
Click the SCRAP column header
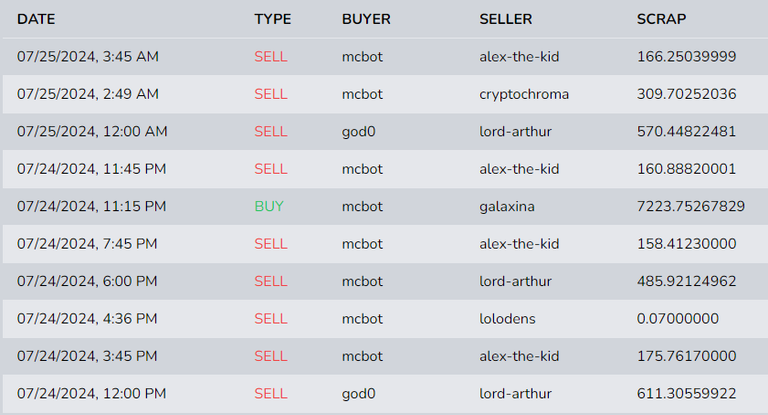pos(661,19)
